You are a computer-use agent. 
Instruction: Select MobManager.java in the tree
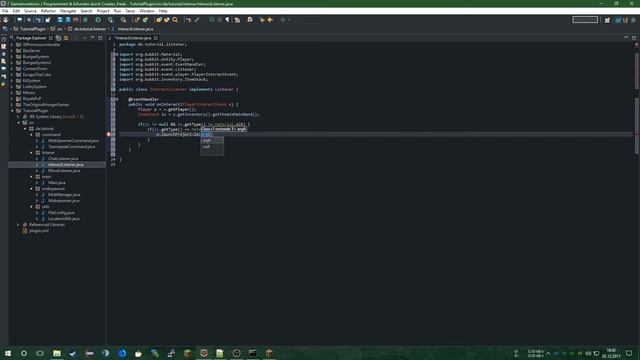(64, 195)
